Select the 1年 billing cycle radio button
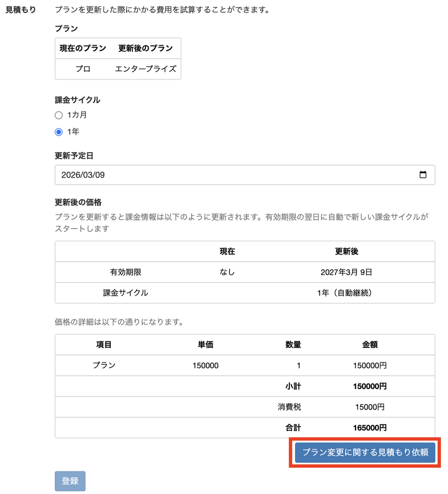The image size is (448, 494). [x=59, y=132]
